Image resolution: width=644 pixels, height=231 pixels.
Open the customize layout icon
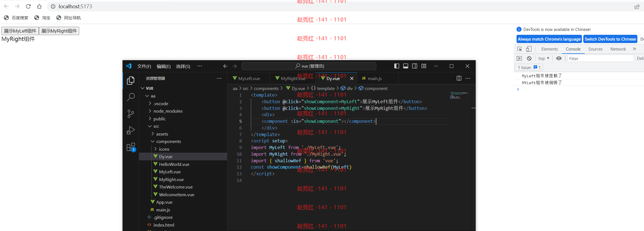coord(424,66)
